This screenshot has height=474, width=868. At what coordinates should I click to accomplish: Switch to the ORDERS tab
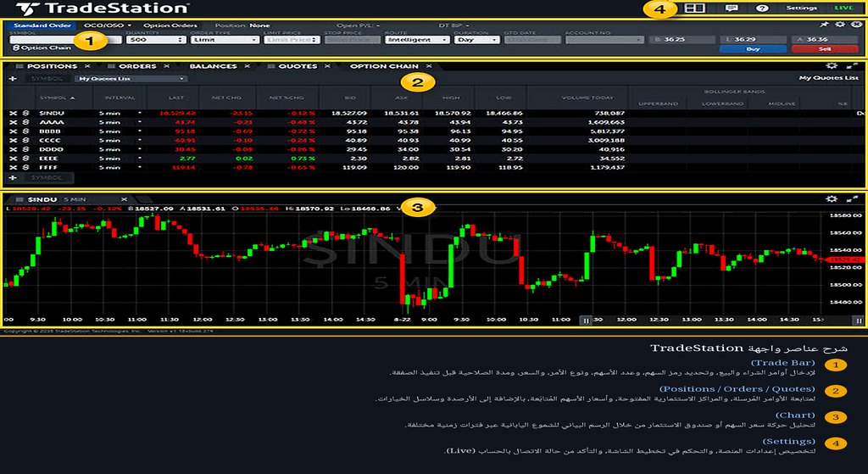pyautogui.click(x=137, y=66)
